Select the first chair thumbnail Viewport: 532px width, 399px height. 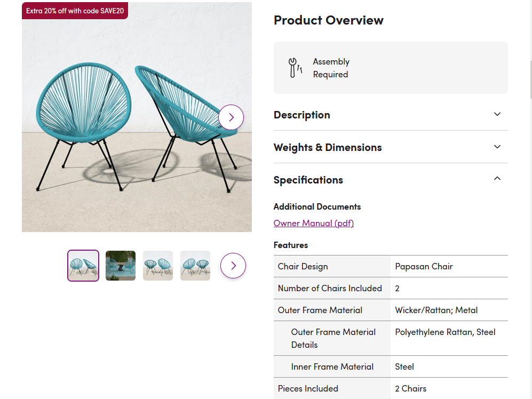click(x=83, y=265)
